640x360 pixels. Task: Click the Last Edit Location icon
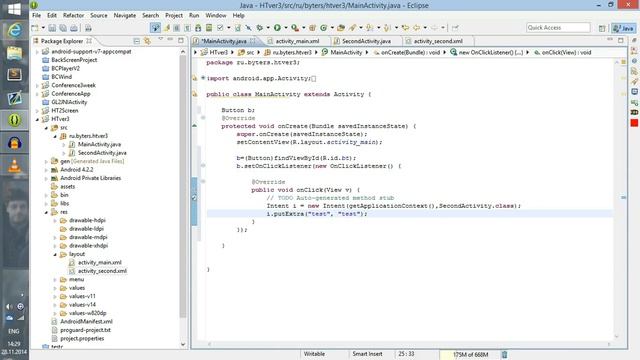(405, 28)
